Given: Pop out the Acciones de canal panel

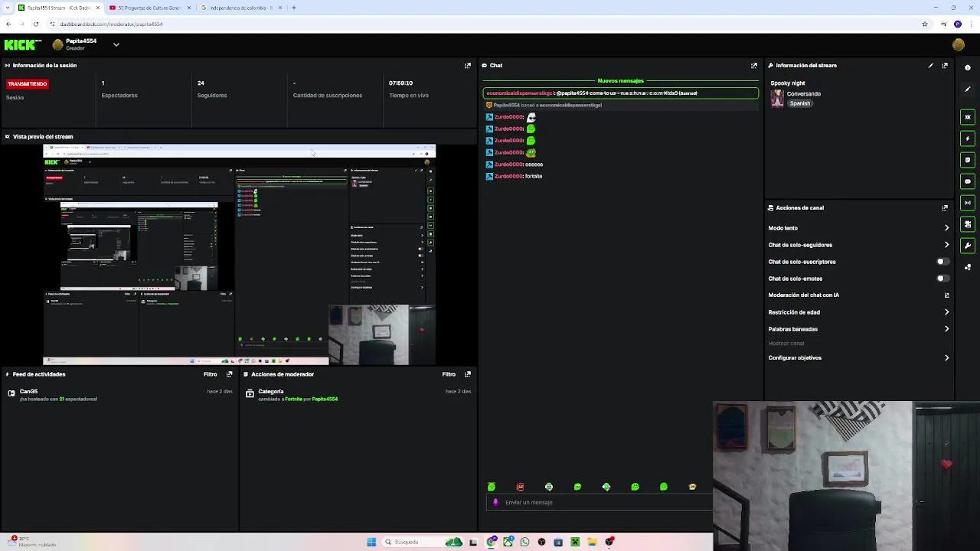Looking at the screenshot, I should coord(945,207).
